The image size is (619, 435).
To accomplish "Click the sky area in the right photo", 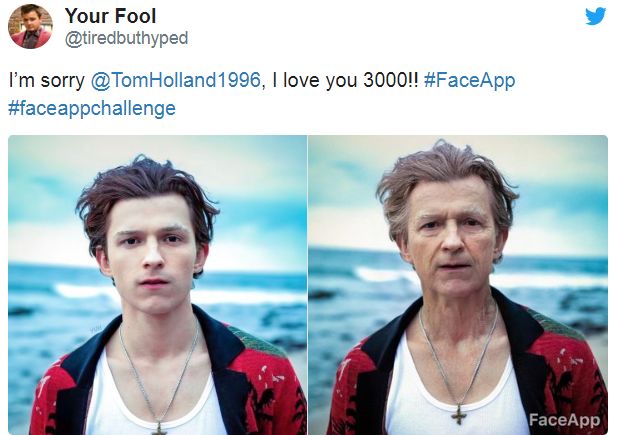I will click(560, 190).
